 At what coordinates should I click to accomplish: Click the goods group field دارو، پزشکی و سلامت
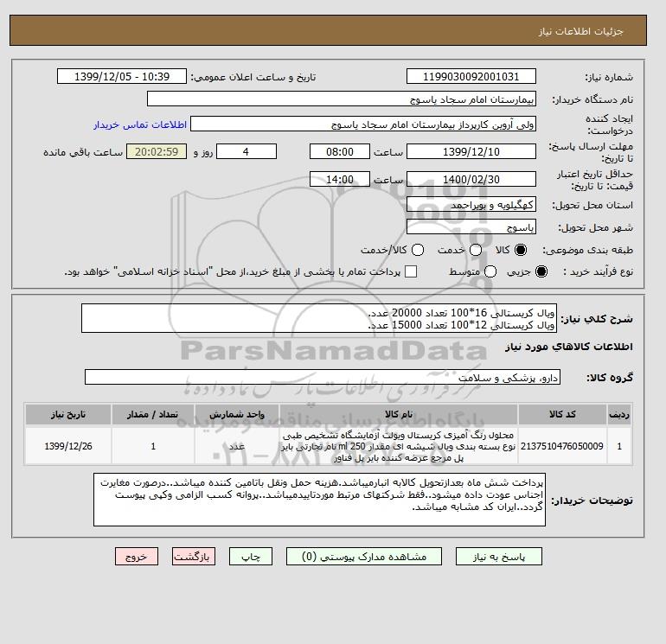click(323, 377)
